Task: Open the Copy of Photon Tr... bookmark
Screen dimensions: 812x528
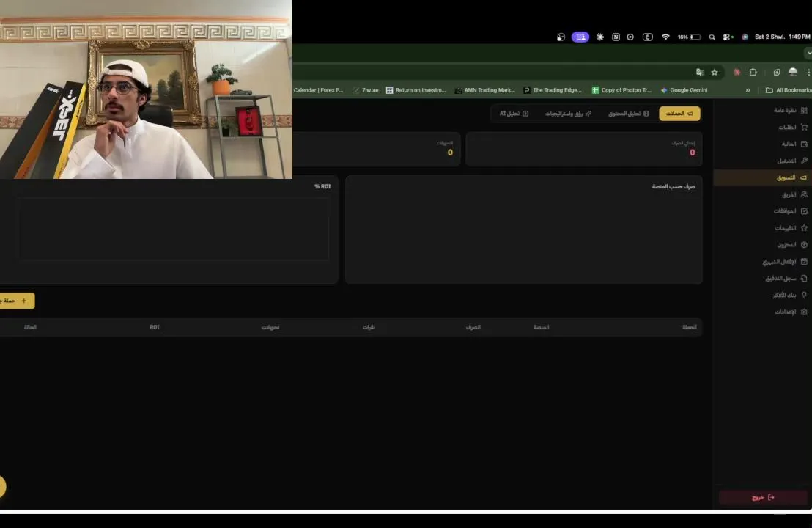Action: [621, 90]
